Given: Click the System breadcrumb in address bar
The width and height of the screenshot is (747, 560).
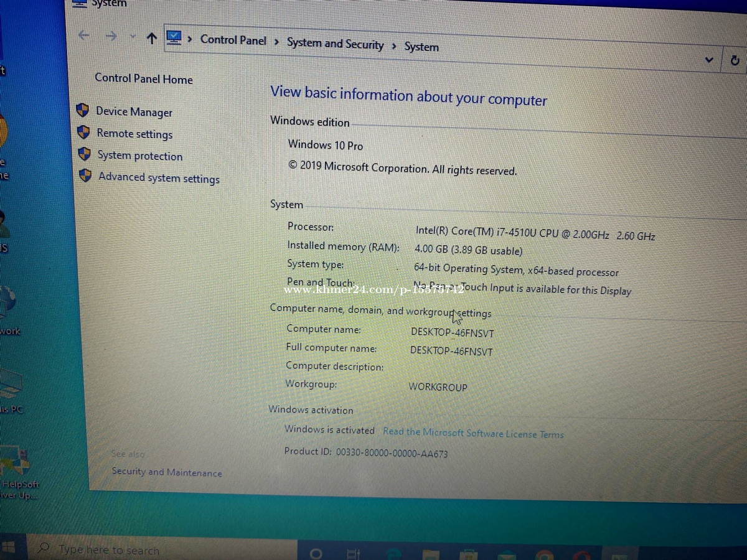Looking at the screenshot, I should pos(421,47).
